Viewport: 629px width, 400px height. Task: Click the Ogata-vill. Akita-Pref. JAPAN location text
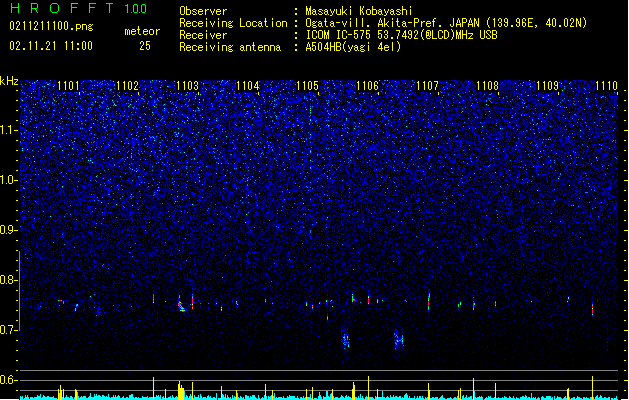pyautogui.click(x=392, y=23)
